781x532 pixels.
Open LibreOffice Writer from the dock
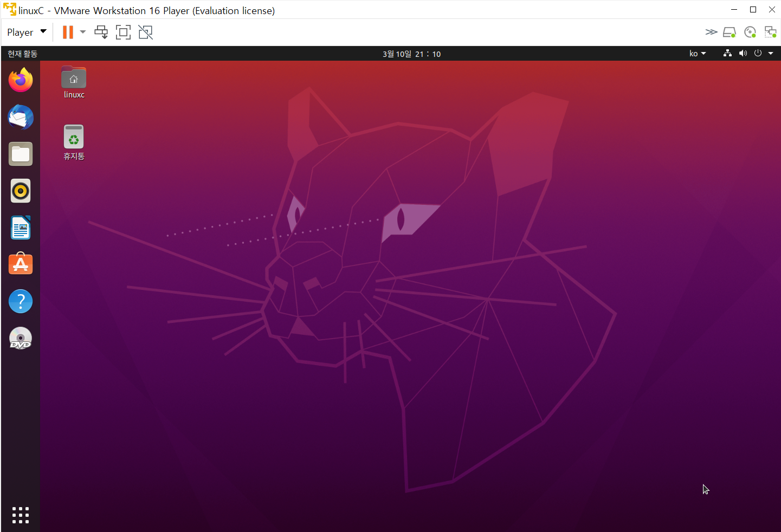click(x=21, y=228)
